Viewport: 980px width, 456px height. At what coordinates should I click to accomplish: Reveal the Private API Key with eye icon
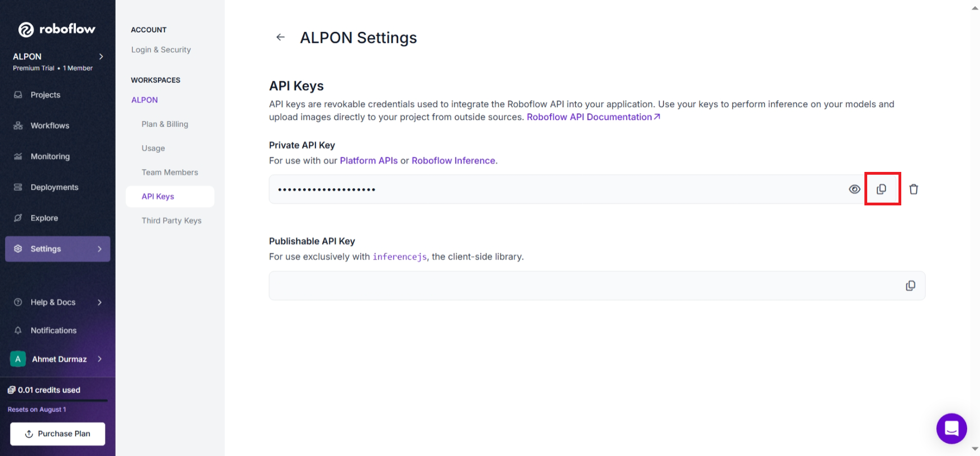[x=854, y=189]
